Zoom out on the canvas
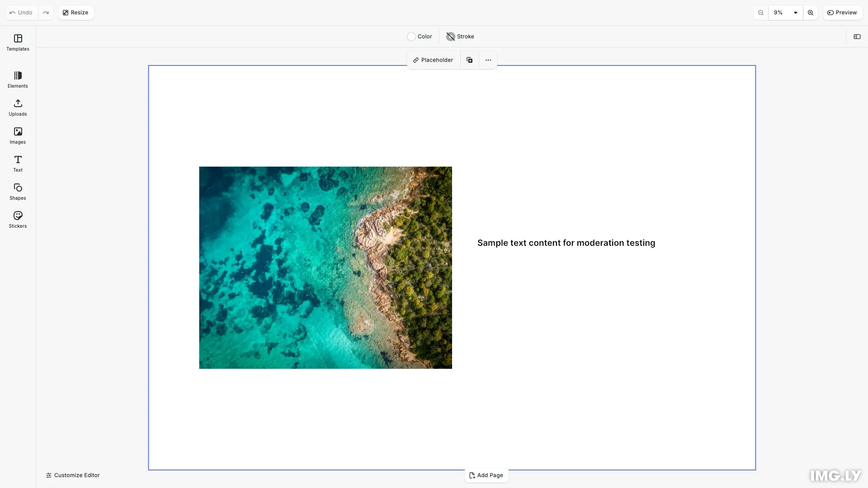 (x=761, y=12)
